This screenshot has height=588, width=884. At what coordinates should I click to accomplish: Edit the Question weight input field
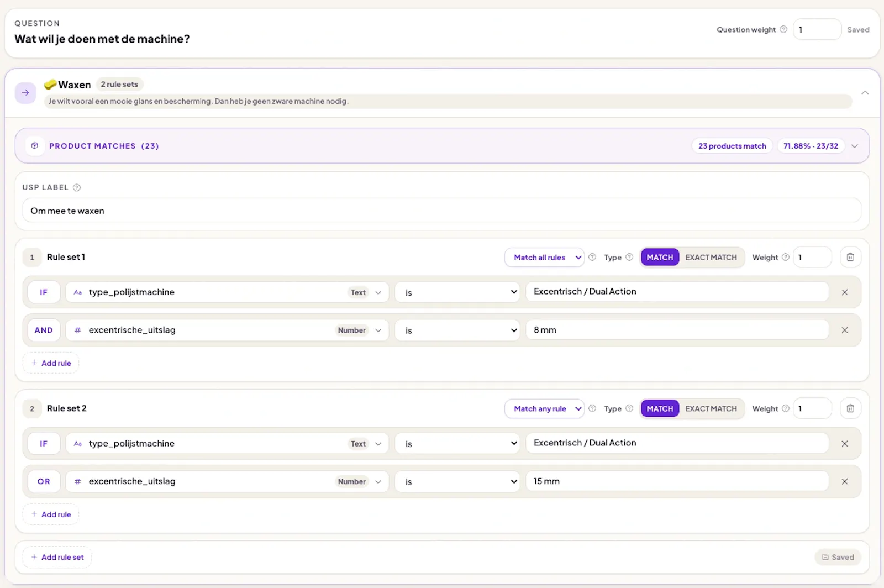pyautogui.click(x=817, y=30)
